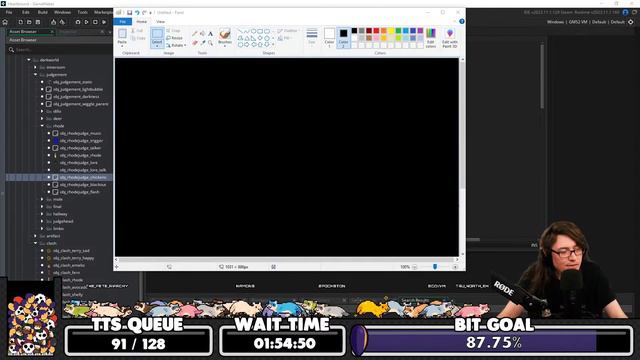Screen dimensions: 640x360
Task: Open the Brushes tool in Paint
Action: tap(225, 37)
